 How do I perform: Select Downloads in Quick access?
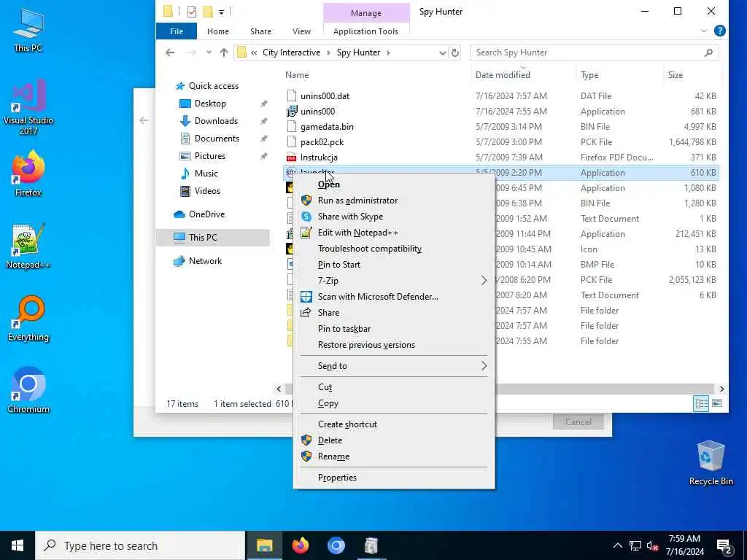pos(216,121)
